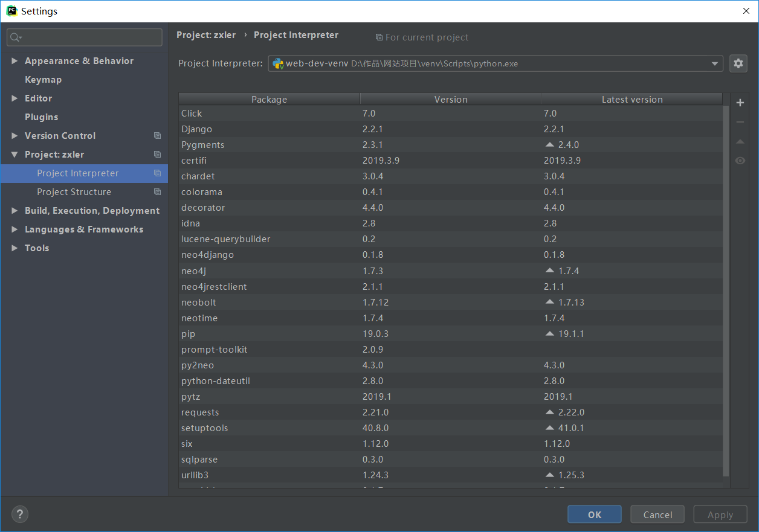The width and height of the screenshot is (759, 532).
Task: Click the Package column header
Action: (x=269, y=99)
